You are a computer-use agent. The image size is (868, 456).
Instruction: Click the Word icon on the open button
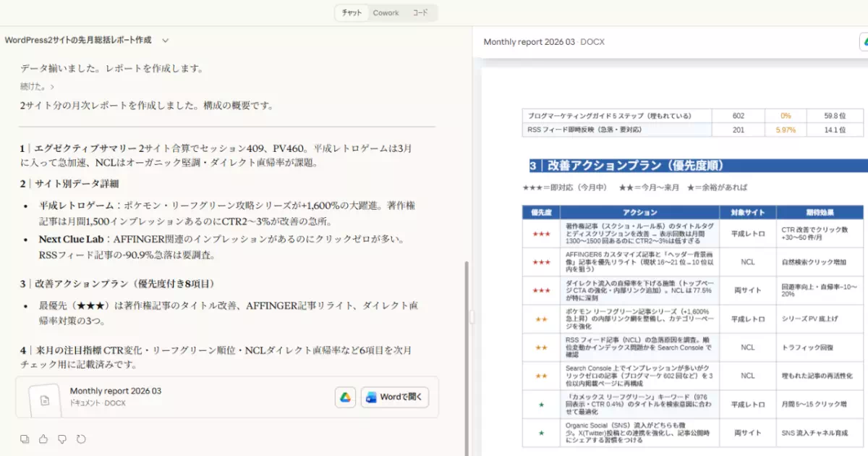pyautogui.click(x=372, y=397)
